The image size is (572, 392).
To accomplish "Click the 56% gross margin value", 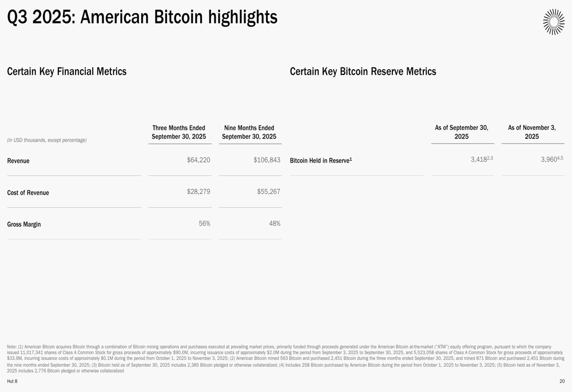I will point(204,224).
